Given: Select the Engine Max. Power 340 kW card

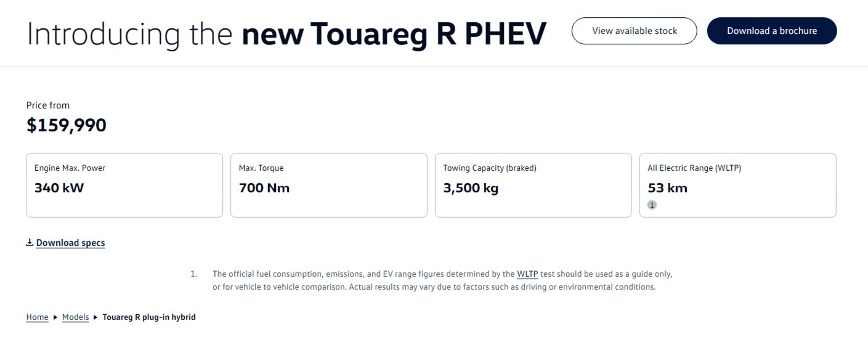Looking at the screenshot, I should tap(124, 185).
